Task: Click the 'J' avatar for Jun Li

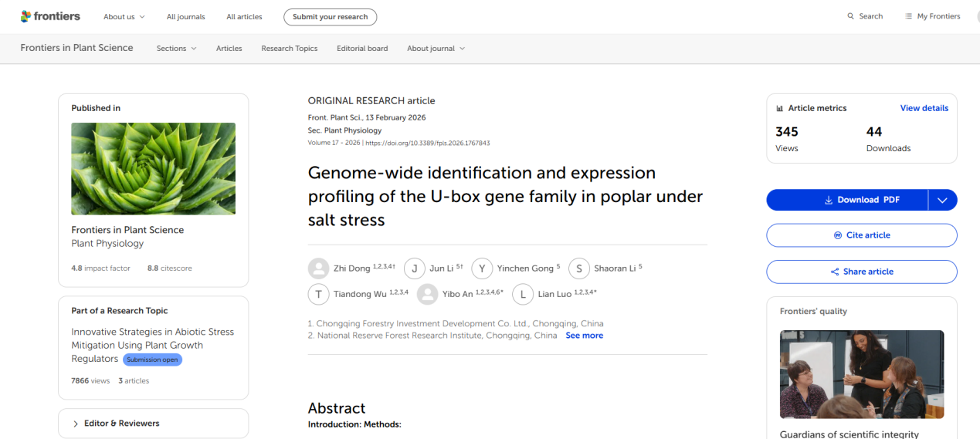Action: click(415, 268)
